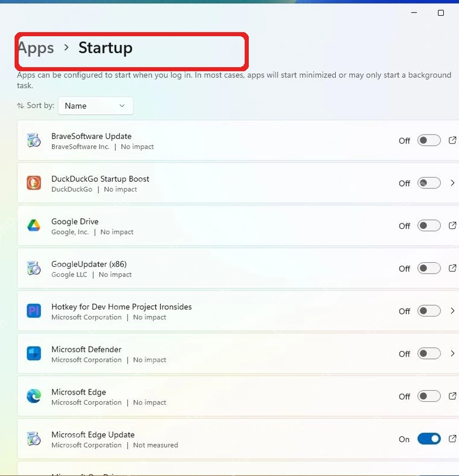The image size is (459, 476).
Task: Open file location for BraveSoftware Update
Action: [452, 140]
